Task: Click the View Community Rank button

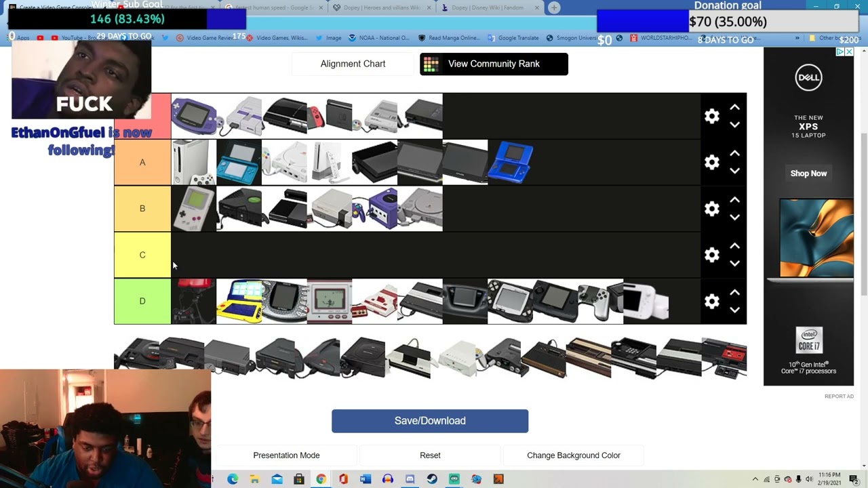Action: point(494,64)
